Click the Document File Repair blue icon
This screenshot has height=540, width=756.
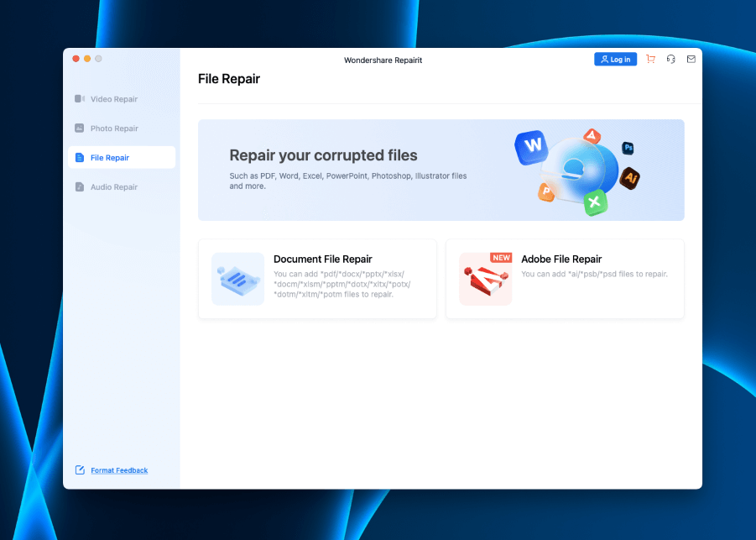click(237, 279)
